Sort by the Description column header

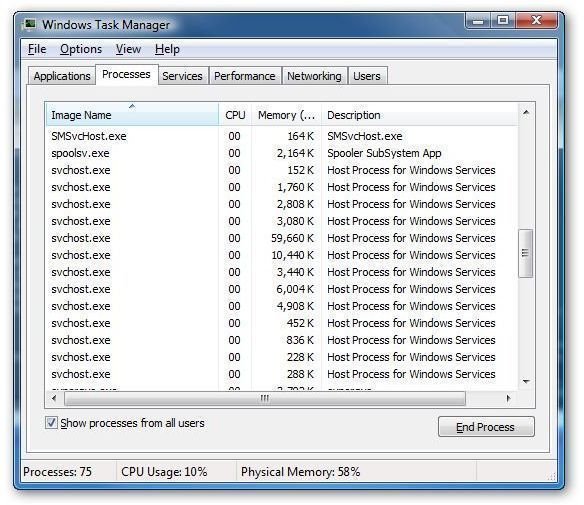[420, 115]
